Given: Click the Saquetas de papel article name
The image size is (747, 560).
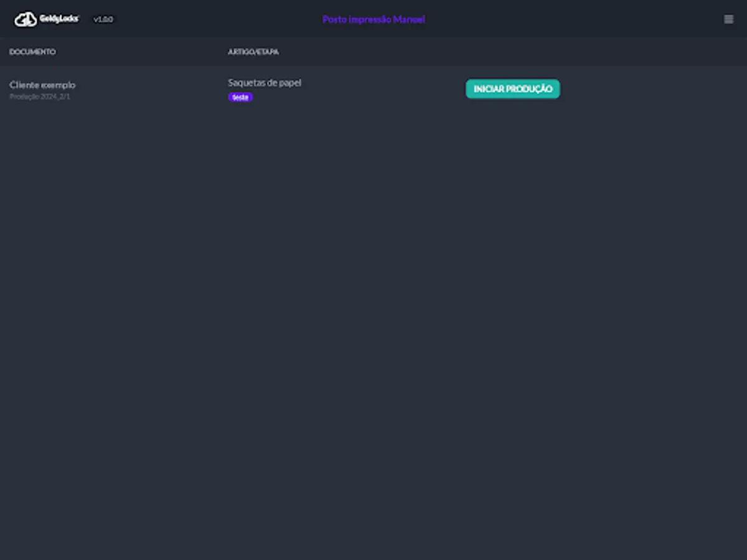Looking at the screenshot, I should tap(265, 83).
